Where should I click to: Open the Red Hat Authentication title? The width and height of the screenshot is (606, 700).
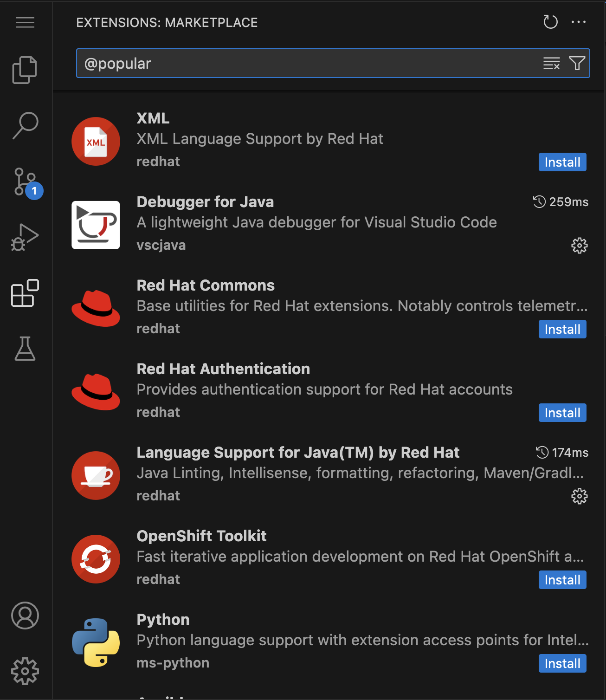coord(223,369)
